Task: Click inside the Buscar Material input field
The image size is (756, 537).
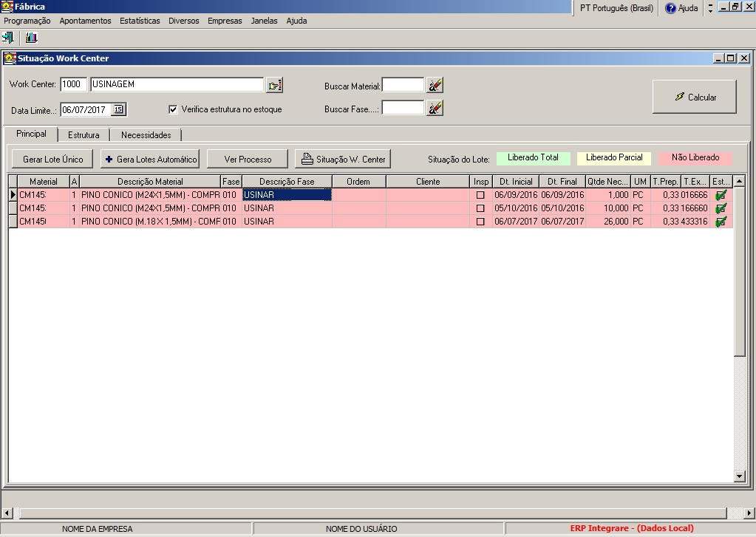Action: pos(403,84)
